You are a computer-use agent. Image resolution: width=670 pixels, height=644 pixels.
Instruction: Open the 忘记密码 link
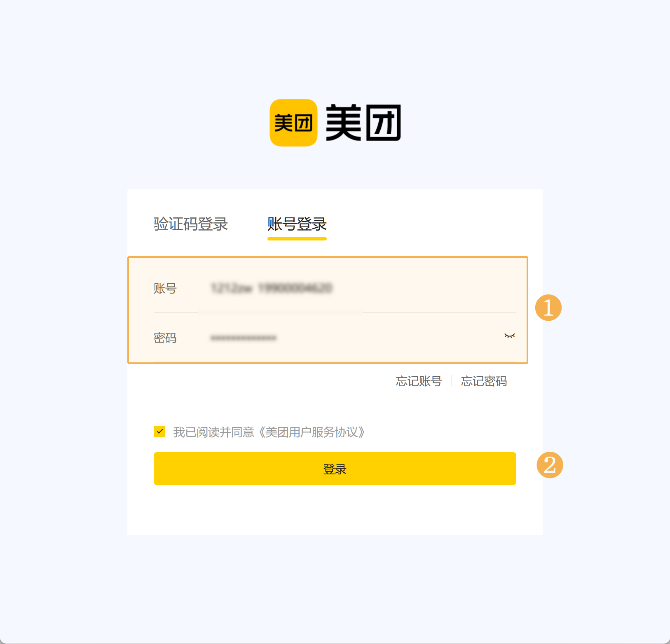point(484,381)
